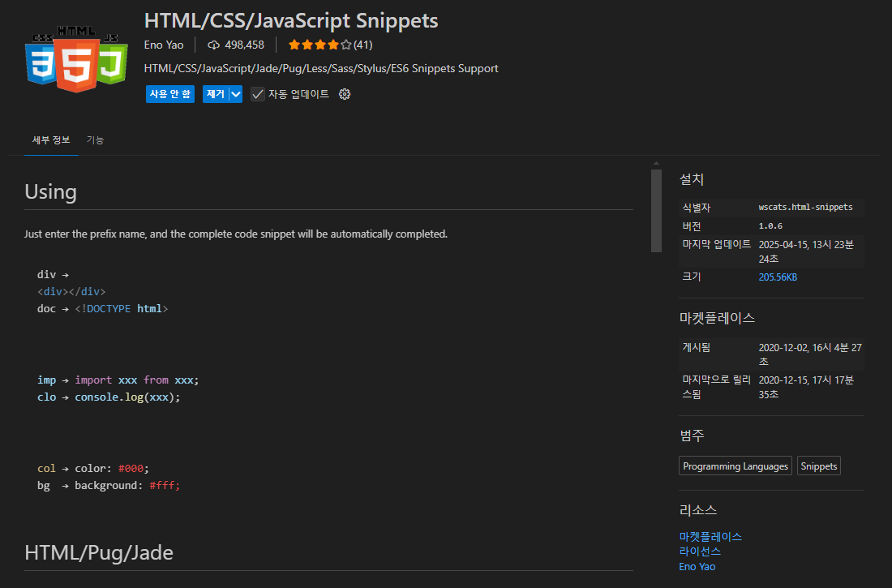The height and width of the screenshot is (588, 892).
Task: Click the 게시됨 label
Action: tap(697, 347)
